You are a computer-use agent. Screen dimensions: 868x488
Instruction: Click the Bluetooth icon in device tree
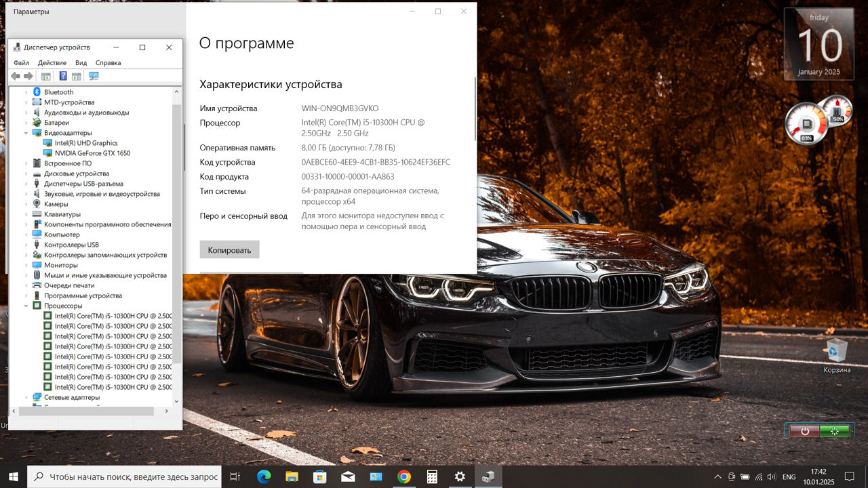37,91
